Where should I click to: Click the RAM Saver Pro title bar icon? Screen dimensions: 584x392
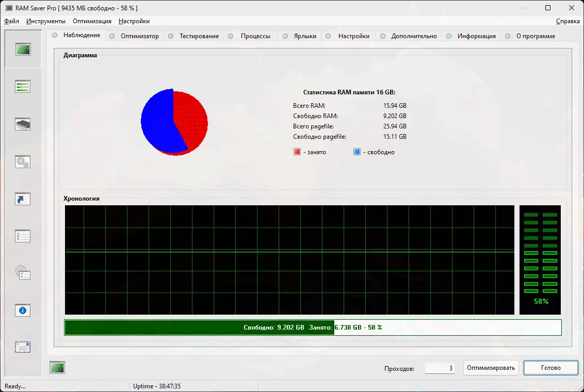(9, 8)
